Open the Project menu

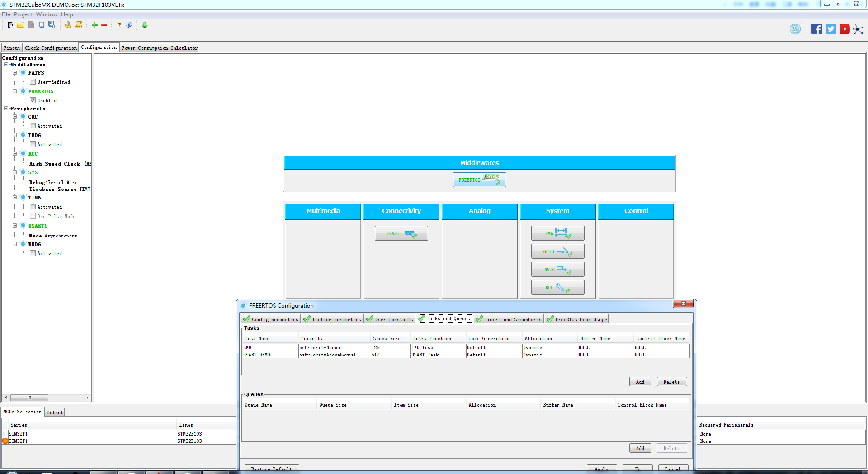point(23,14)
